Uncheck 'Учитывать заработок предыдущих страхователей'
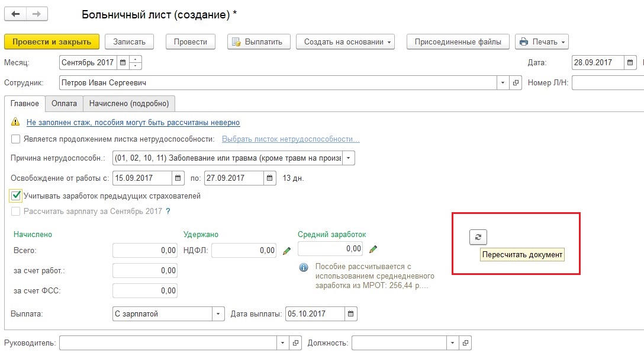This screenshot has width=644, height=355. click(x=16, y=196)
